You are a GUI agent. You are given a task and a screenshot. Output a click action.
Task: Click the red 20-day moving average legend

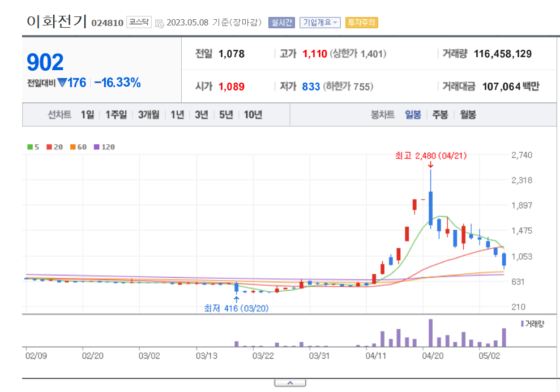tap(55, 147)
